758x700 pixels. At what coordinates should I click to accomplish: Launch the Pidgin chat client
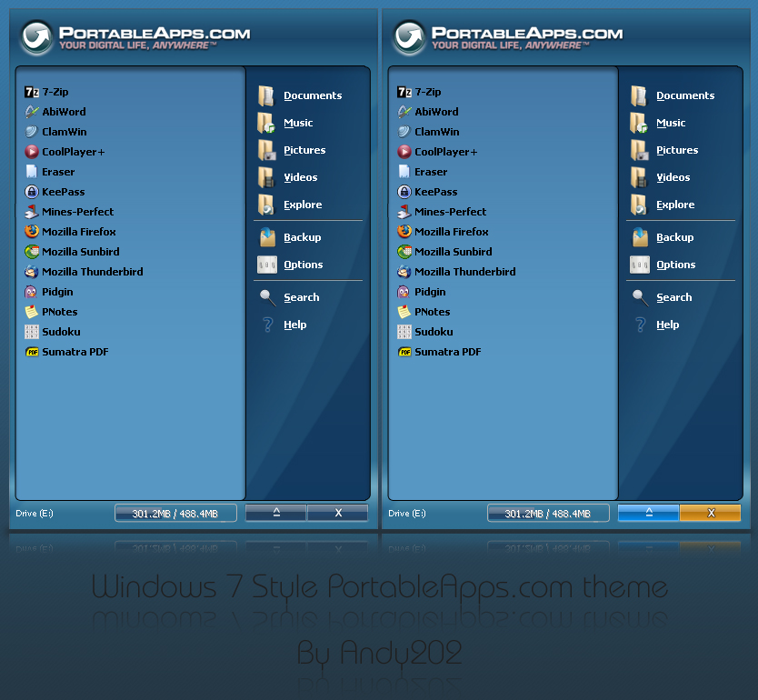56,292
